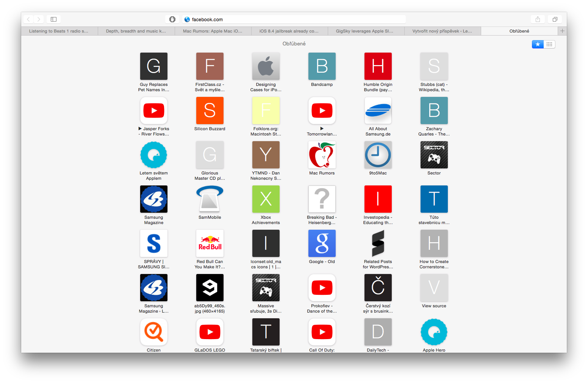Show all tabs overview
The image size is (588, 383).
click(x=555, y=19)
